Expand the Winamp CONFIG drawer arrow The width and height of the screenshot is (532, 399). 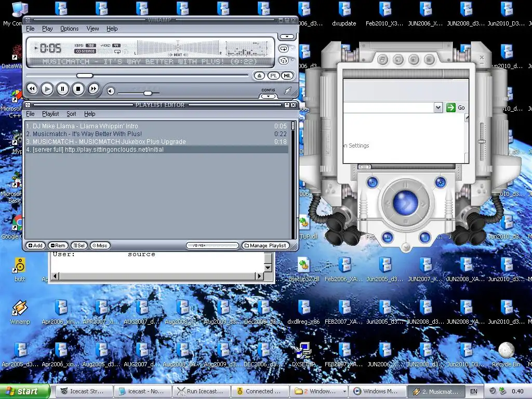268,96
